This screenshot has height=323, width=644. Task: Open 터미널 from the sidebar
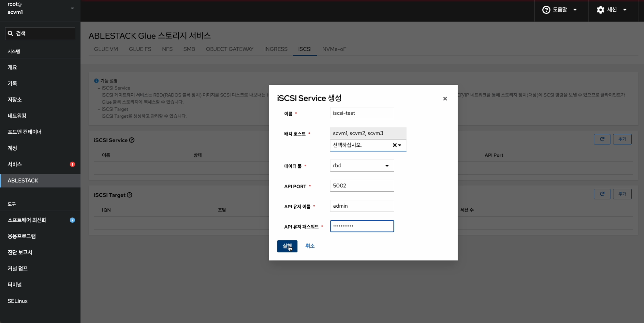[x=15, y=284]
